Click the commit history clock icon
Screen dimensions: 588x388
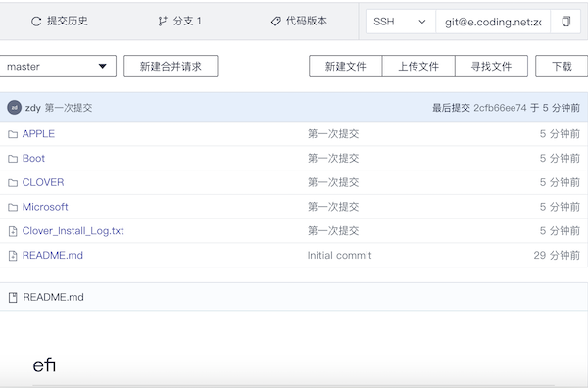click(36, 22)
